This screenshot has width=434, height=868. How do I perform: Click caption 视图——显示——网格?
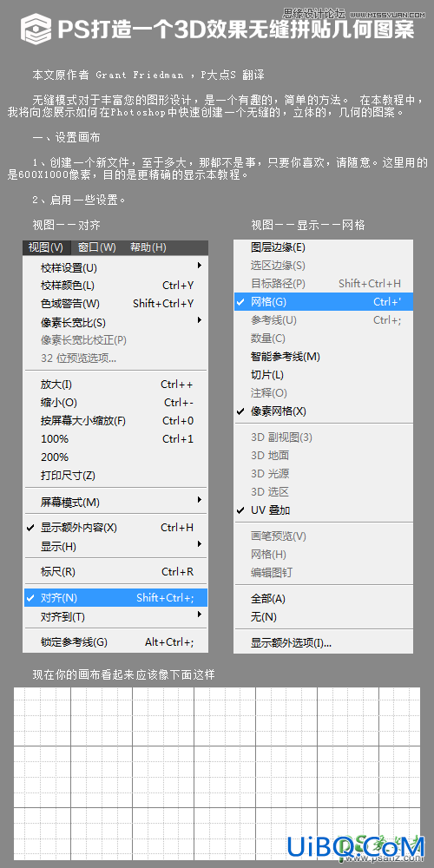[x=308, y=226]
